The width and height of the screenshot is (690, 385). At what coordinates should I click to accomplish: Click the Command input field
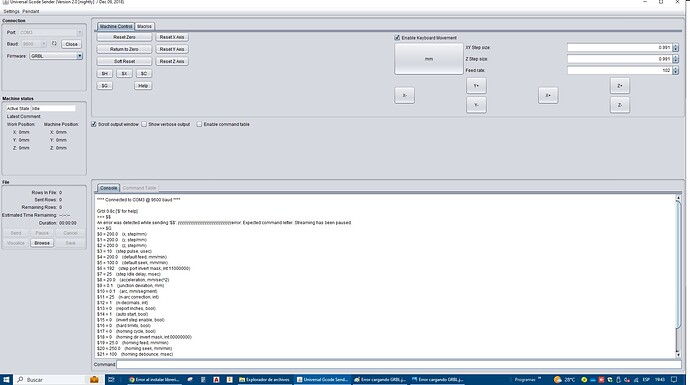click(x=399, y=364)
